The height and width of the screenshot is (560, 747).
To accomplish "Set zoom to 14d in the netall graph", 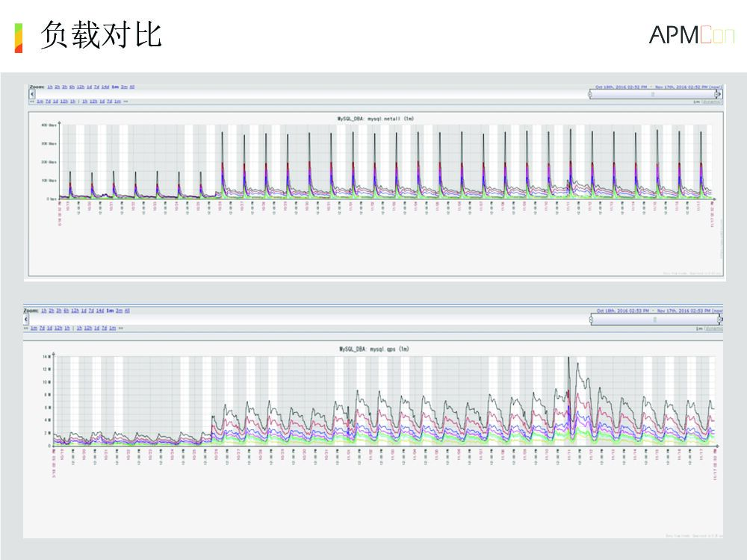I will [x=105, y=87].
